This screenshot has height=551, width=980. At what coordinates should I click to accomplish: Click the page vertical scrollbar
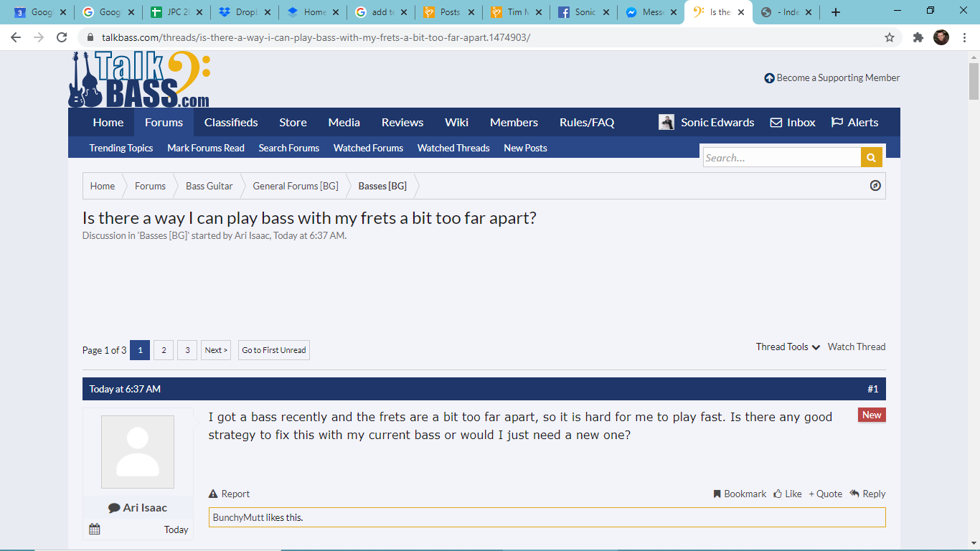[974, 301]
